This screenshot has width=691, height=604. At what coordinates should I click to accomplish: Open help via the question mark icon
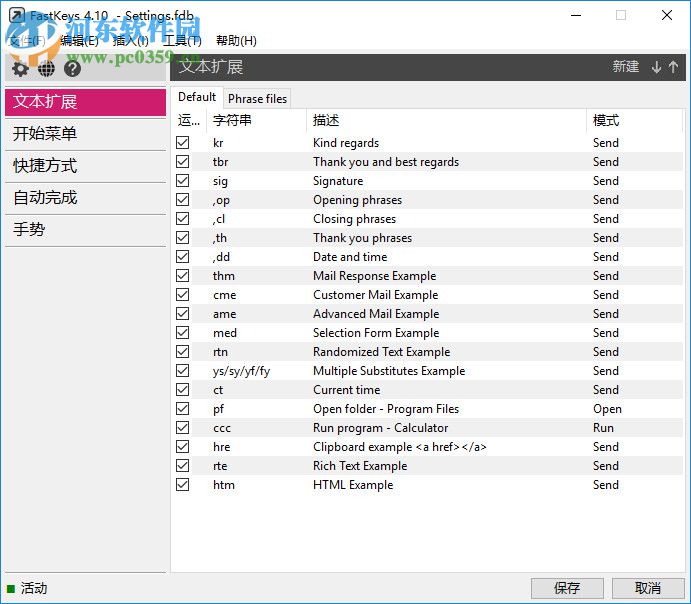72,69
